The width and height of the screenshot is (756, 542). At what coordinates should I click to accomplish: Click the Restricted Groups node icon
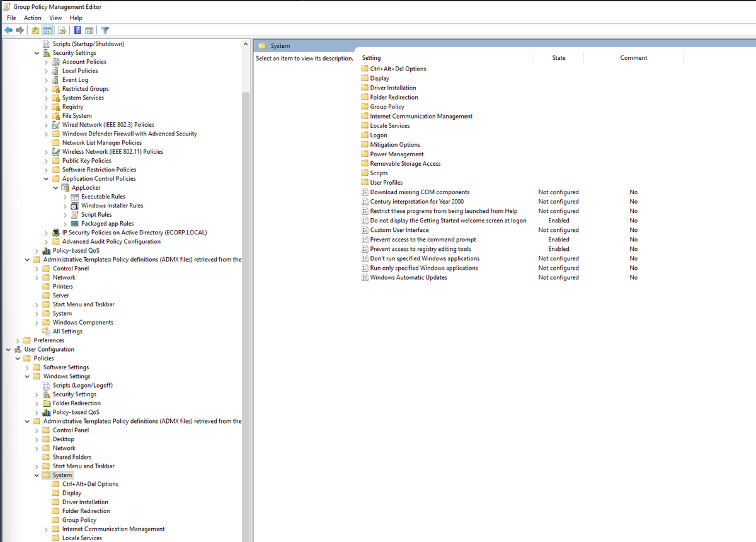point(56,89)
